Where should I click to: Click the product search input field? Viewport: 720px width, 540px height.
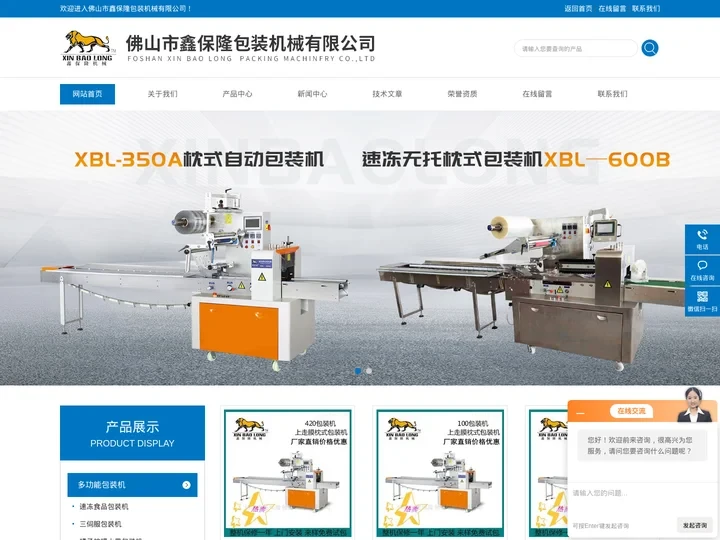[576, 48]
